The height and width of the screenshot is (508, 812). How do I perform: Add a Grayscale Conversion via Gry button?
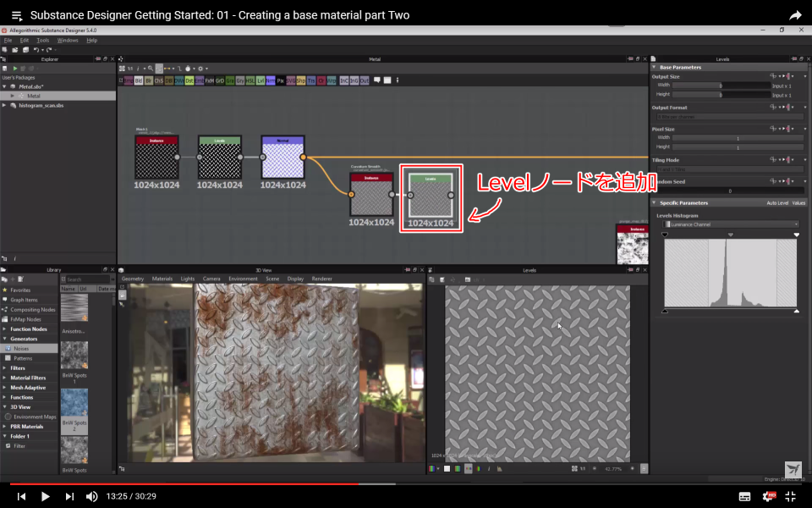(x=239, y=80)
